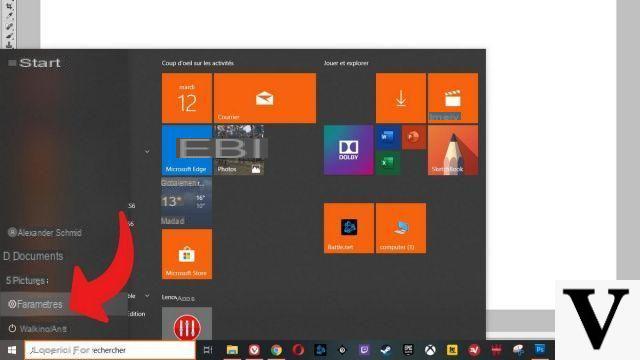
Task: Launch the Dolby tile
Action: pyautogui.click(x=349, y=150)
